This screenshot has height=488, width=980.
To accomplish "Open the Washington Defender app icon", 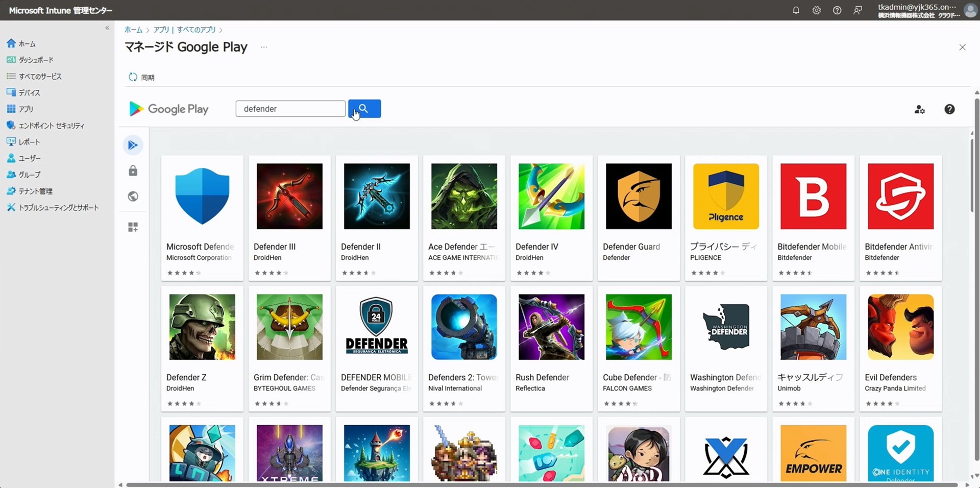I will [x=726, y=327].
